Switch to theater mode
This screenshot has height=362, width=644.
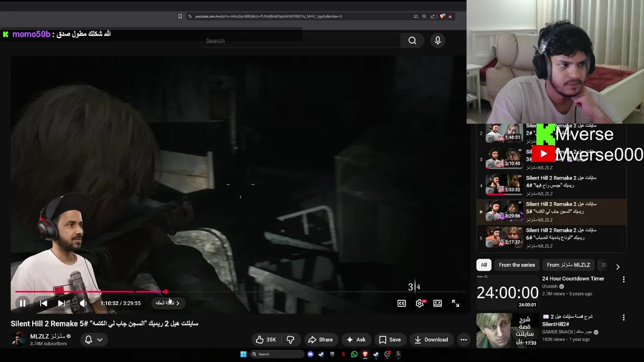tap(438, 303)
